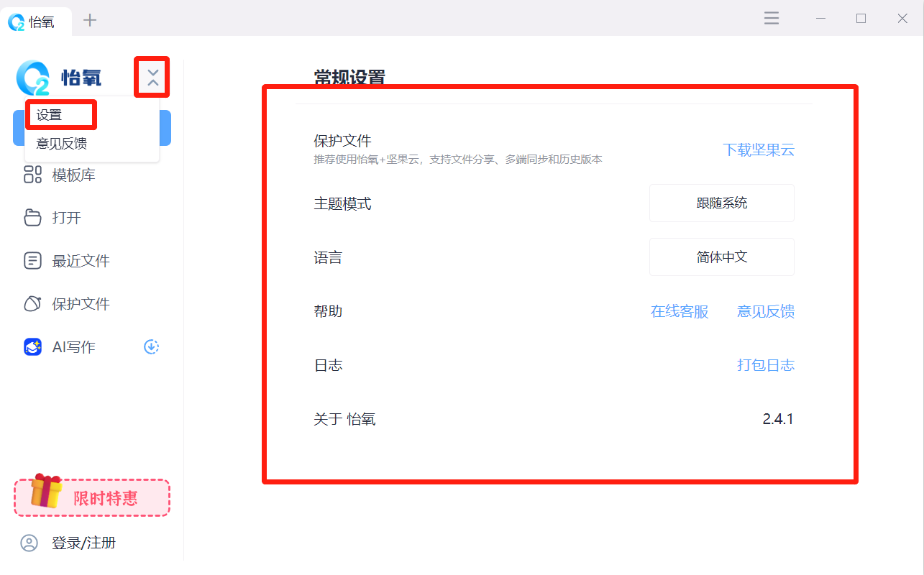The width and height of the screenshot is (924, 575).
Task: Open the AI写作 icon
Action: point(32,347)
